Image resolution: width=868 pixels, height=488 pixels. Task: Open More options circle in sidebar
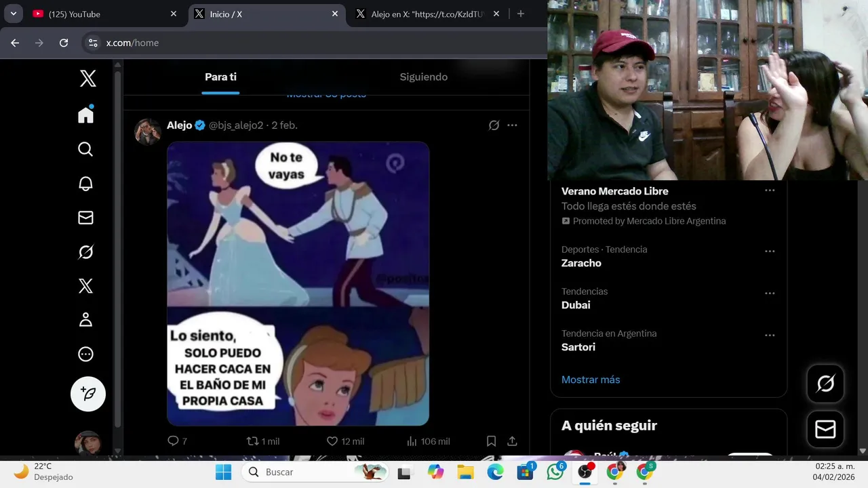click(85, 354)
